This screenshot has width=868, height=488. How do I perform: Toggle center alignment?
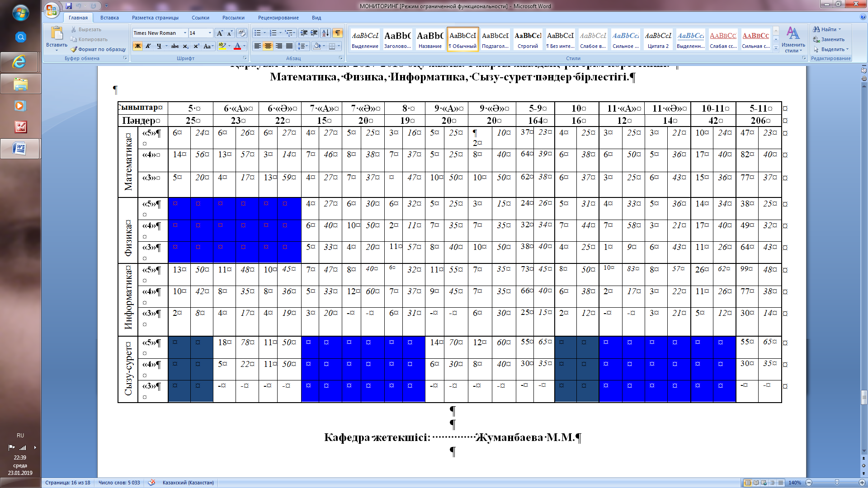point(268,46)
